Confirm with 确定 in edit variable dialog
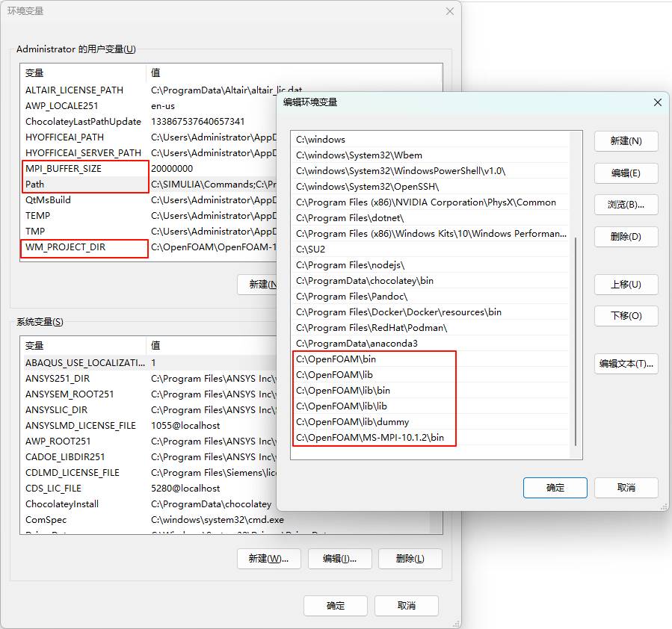This screenshot has height=629, width=672. 555,488
